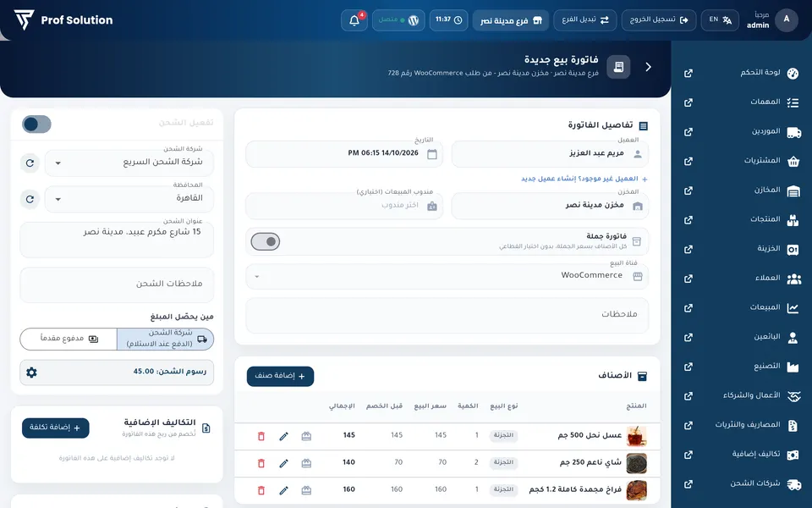This screenshot has width=812, height=508.
Task: Edit the عسل نحل 500 جم row
Action: click(284, 436)
